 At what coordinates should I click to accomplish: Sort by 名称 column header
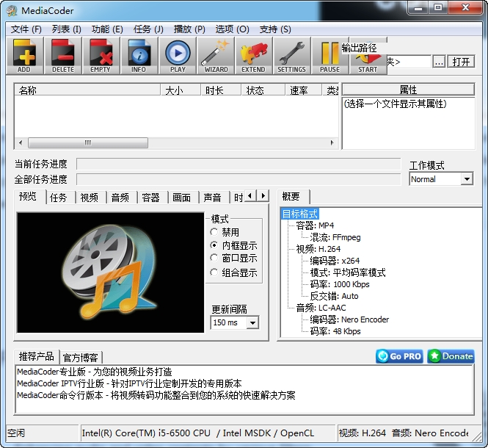point(87,90)
